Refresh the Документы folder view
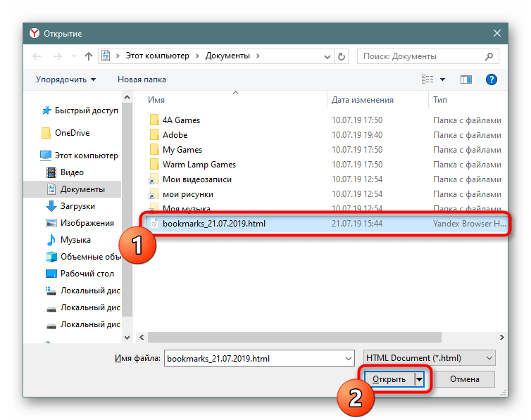 click(342, 56)
